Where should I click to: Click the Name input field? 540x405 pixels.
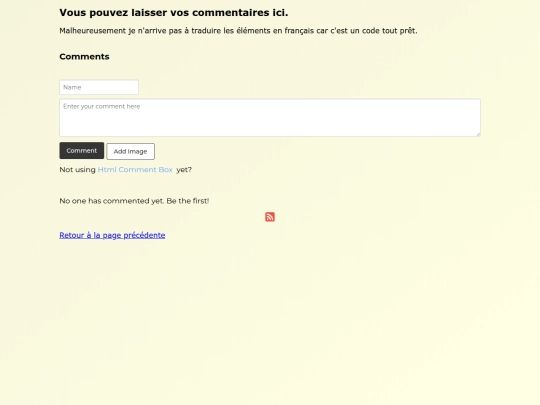click(99, 87)
